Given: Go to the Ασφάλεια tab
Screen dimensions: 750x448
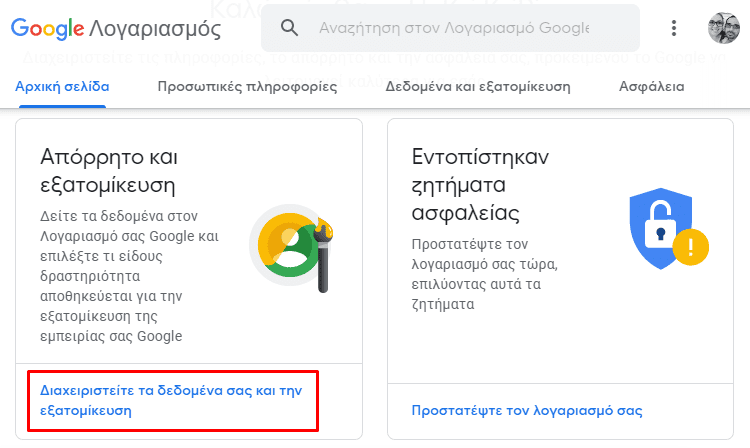Looking at the screenshot, I should (651, 87).
